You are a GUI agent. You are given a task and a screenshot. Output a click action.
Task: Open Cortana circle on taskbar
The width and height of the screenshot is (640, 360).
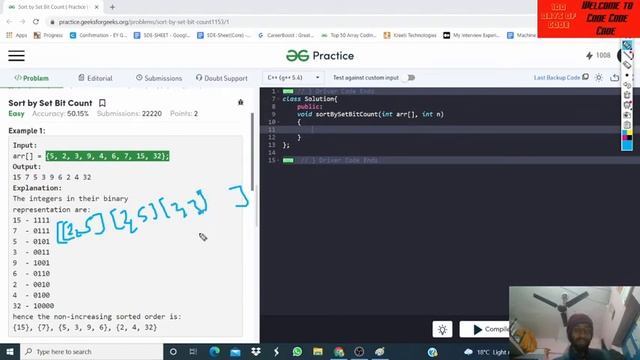pyautogui.click(x=173, y=351)
